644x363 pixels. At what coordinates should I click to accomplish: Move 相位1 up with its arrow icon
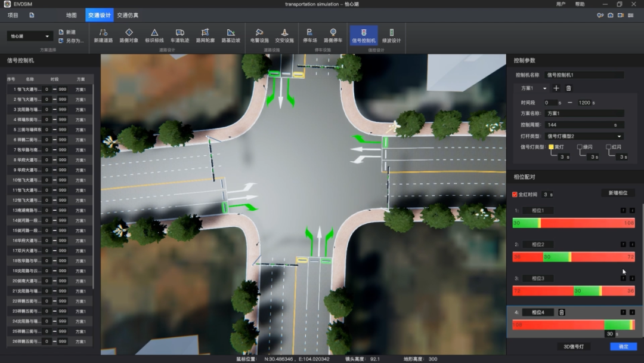623,211
